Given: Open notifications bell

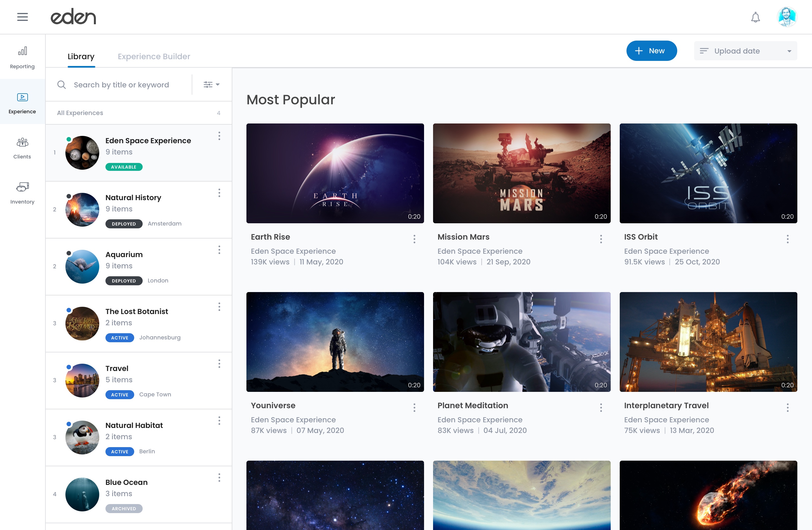Looking at the screenshot, I should pos(755,17).
